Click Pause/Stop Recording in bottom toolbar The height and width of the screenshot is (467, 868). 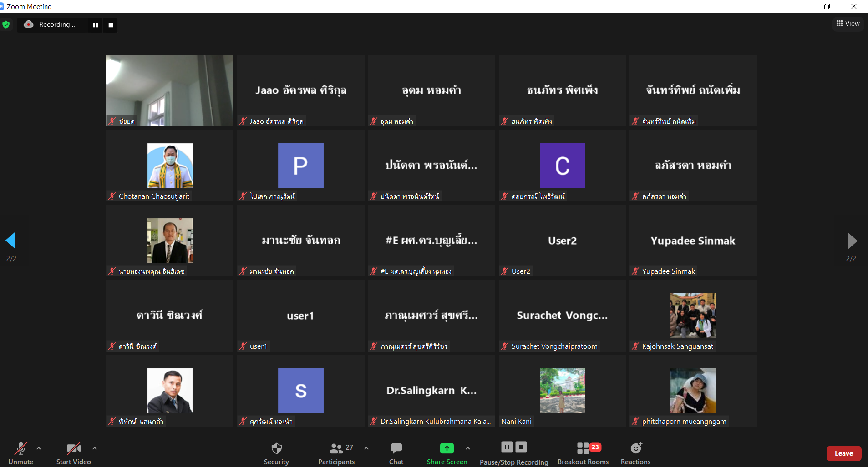coord(514,453)
